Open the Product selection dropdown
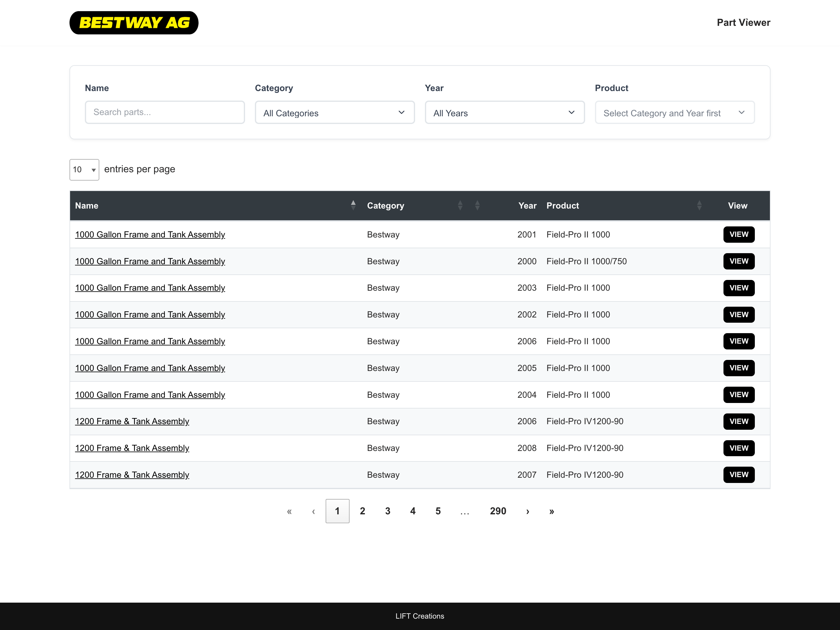The height and width of the screenshot is (630, 840). pos(675,113)
